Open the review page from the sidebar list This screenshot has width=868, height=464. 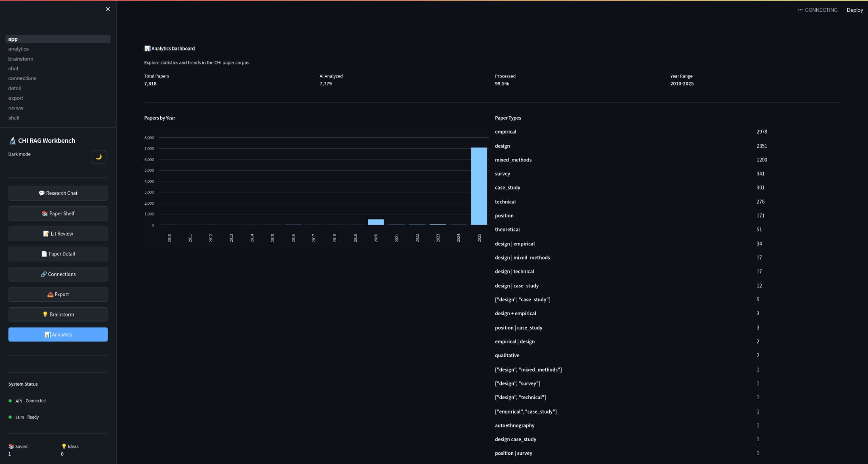pyautogui.click(x=16, y=108)
